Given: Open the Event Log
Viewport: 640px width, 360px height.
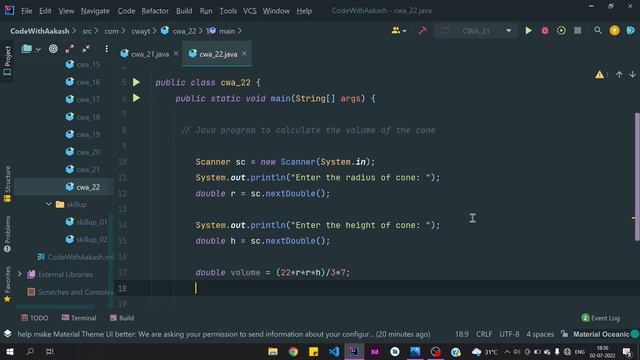Looking at the screenshot, I should (x=600, y=318).
